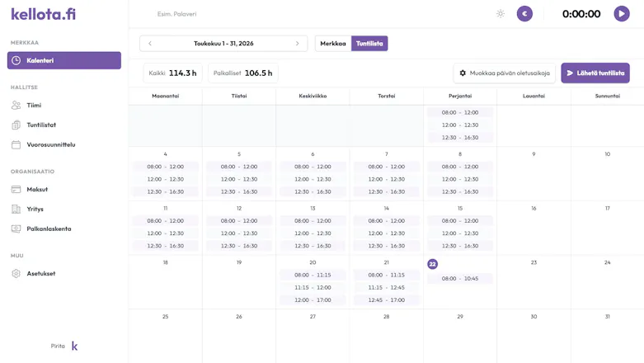Click the Yritys building icon

[16, 210]
